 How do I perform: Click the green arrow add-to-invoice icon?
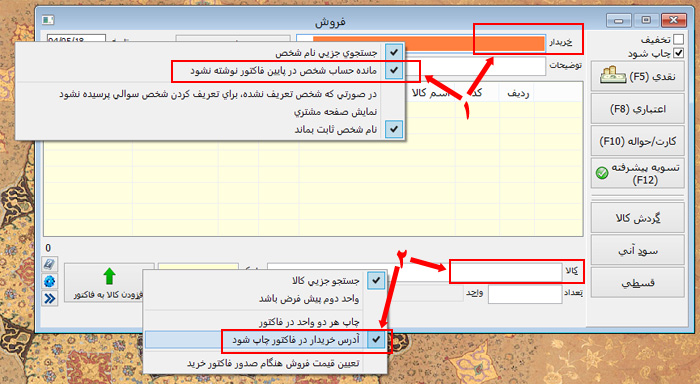click(x=110, y=276)
